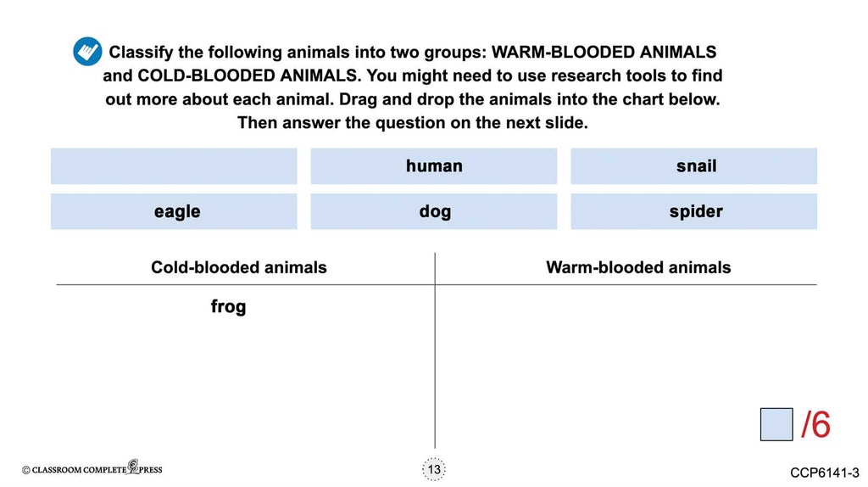Select the human animal tile
The image size is (868, 487).
pyautogui.click(x=433, y=166)
